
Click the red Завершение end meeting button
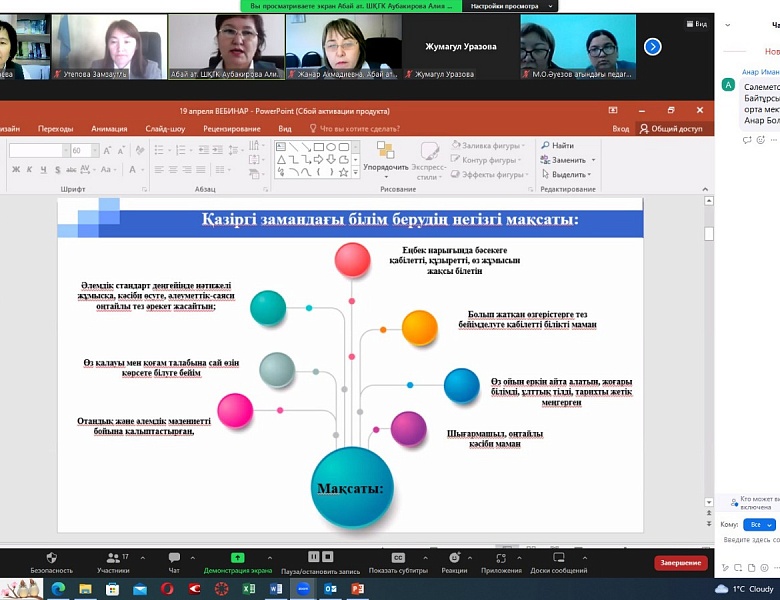[680, 563]
